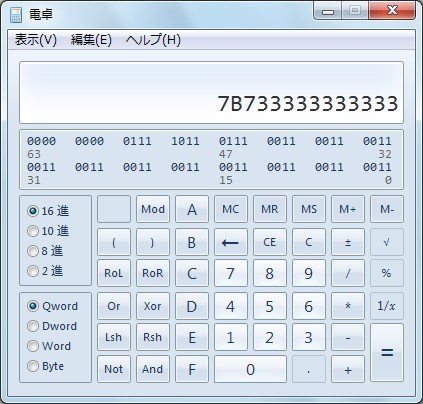Select Qword data size
The image size is (423, 404).
click(x=53, y=306)
